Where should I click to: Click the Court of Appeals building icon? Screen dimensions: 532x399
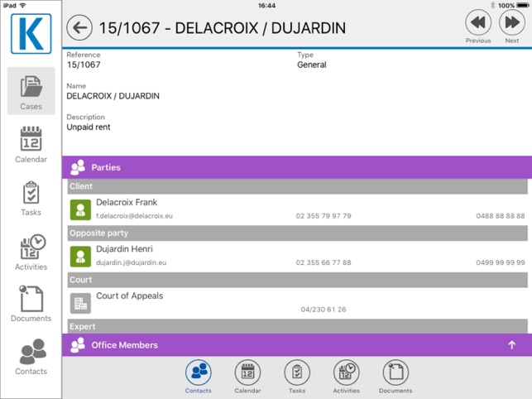tap(80, 303)
